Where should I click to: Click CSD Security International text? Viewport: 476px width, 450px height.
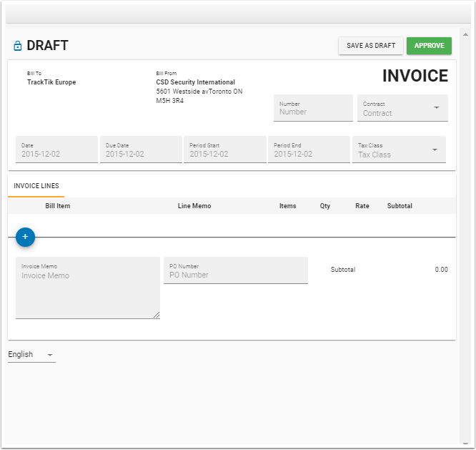click(195, 82)
